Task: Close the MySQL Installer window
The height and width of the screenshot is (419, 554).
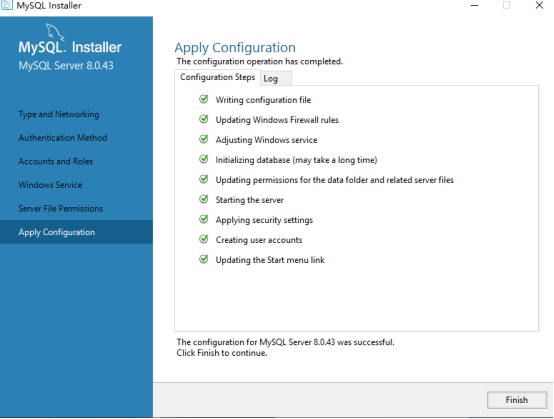Action: pos(539,5)
